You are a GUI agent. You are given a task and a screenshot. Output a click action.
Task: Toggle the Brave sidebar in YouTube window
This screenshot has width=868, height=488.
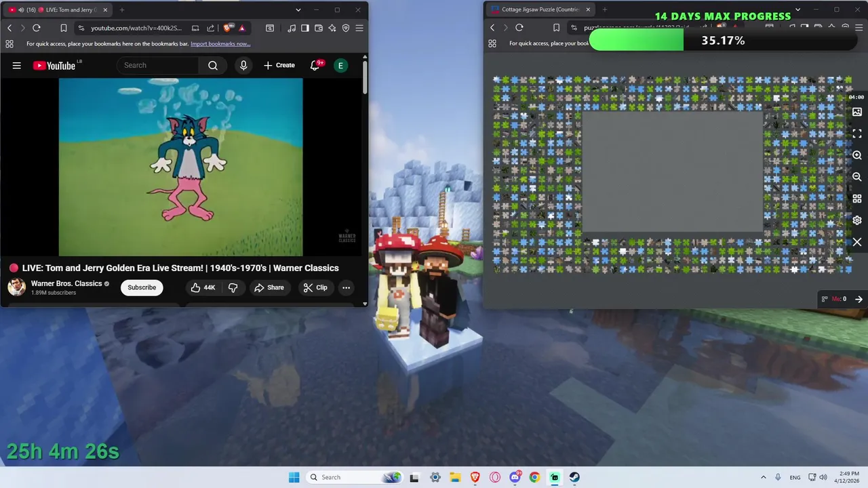pos(305,28)
